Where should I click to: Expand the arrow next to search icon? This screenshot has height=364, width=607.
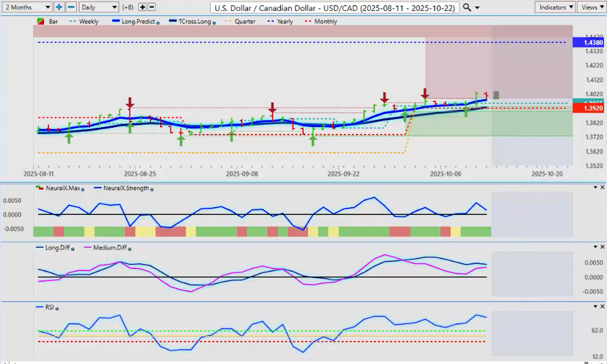[x=477, y=7]
